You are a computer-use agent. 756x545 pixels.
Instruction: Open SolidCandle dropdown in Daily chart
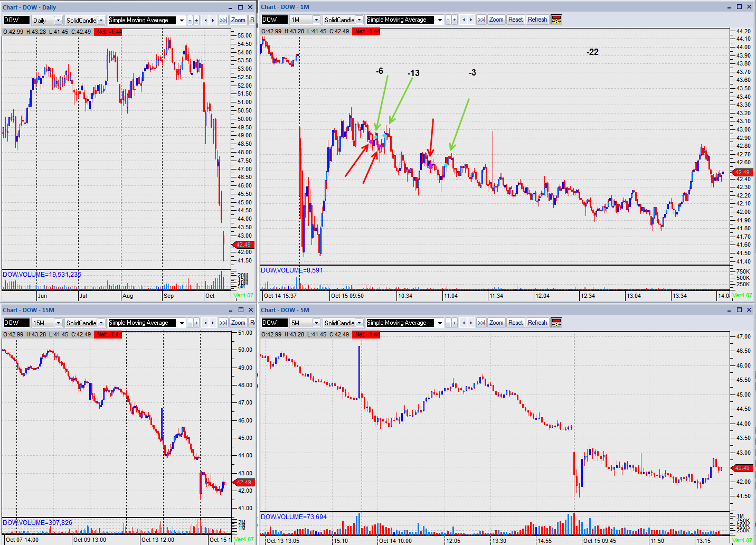pos(101,20)
